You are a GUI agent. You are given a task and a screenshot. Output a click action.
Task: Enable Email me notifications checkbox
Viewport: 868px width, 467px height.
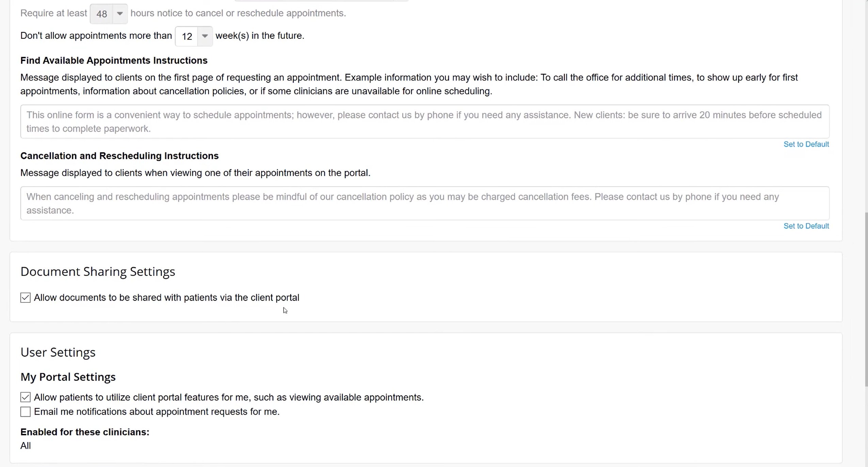click(26, 412)
